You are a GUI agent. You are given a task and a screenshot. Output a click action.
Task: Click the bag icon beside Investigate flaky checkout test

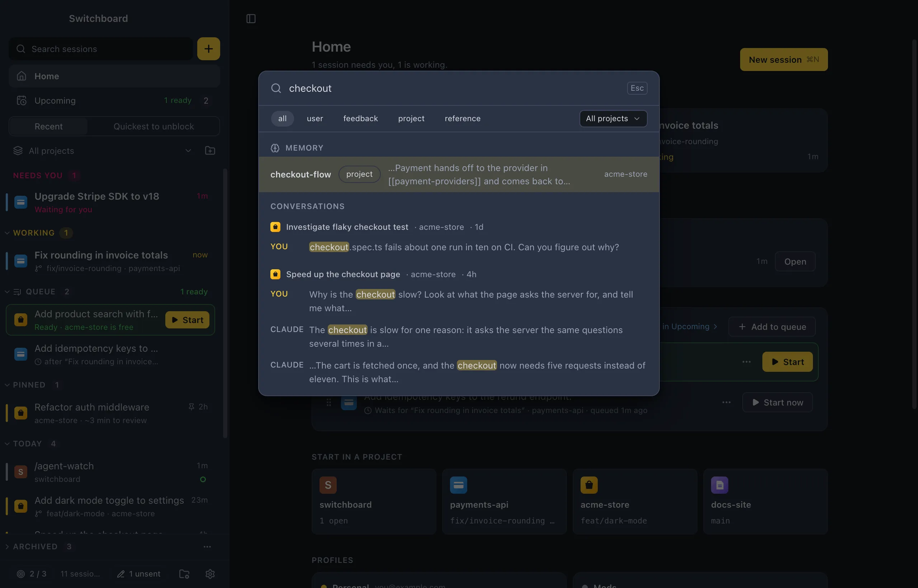(275, 227)
